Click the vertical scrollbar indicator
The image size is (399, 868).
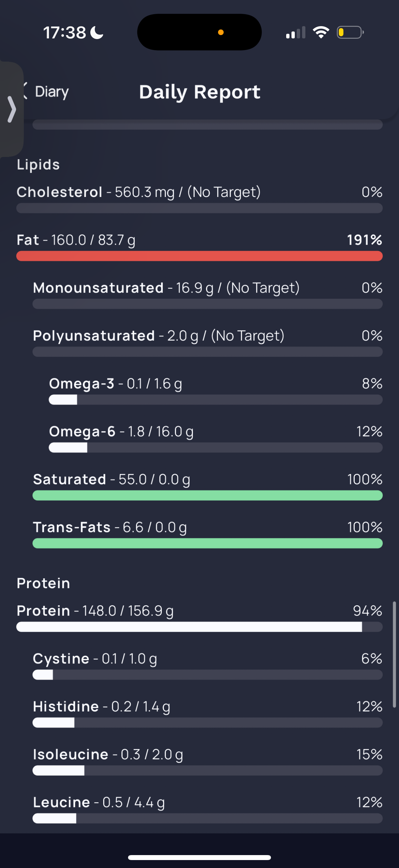point(394,654)
